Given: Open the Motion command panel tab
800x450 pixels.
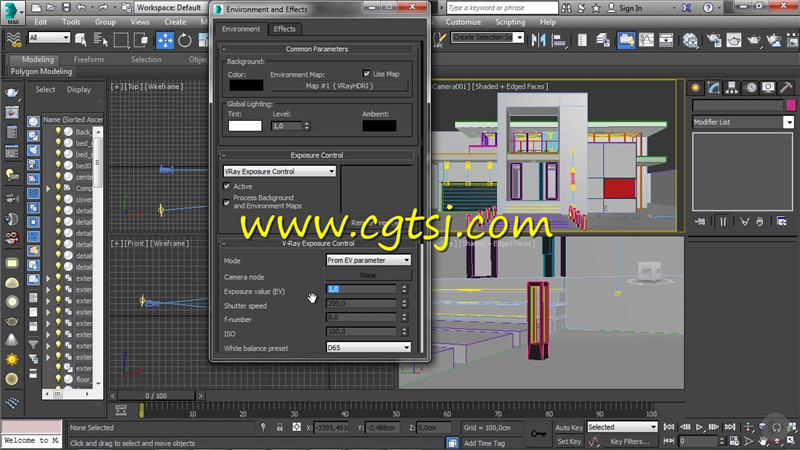Looking at the screenshot, I should point(751,88).
